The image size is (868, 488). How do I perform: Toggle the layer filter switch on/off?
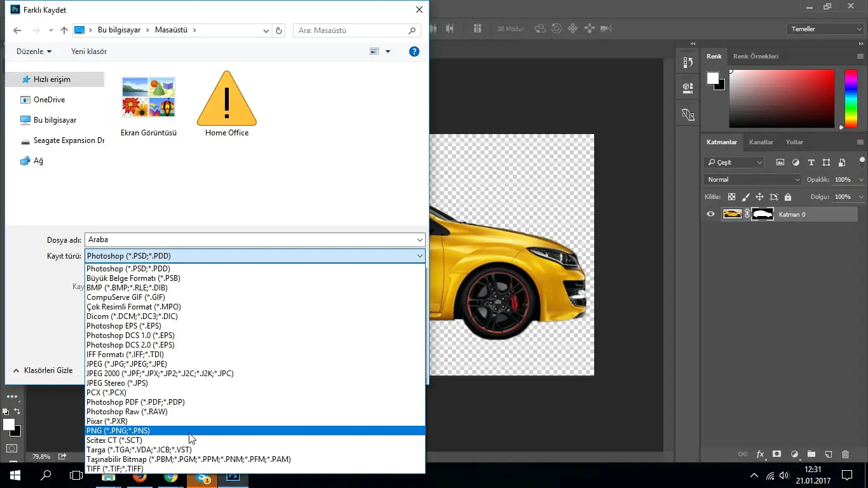[862, 161]
